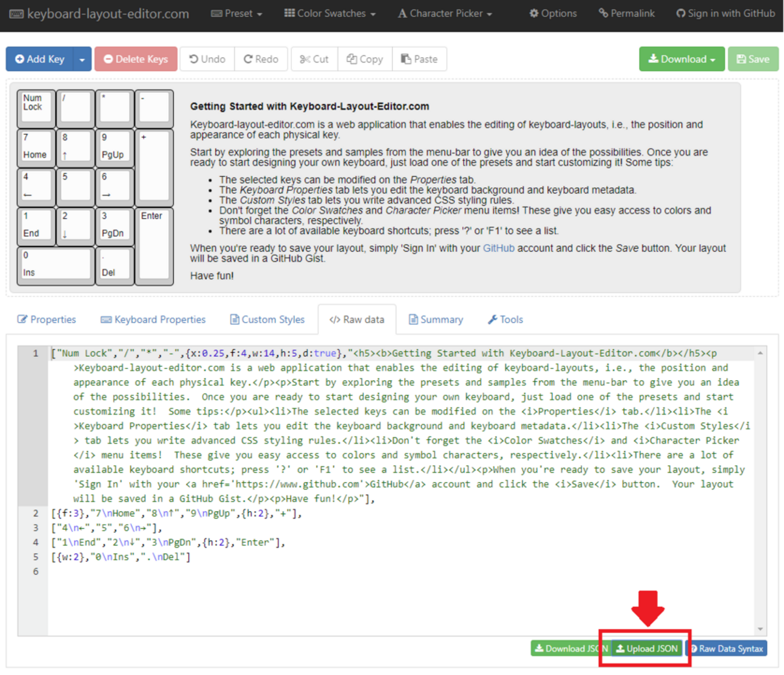Select the 6 right-arrow key
The height and width of the screenshot is (675, 784).
pyautogui.click(x=115, y=187)
